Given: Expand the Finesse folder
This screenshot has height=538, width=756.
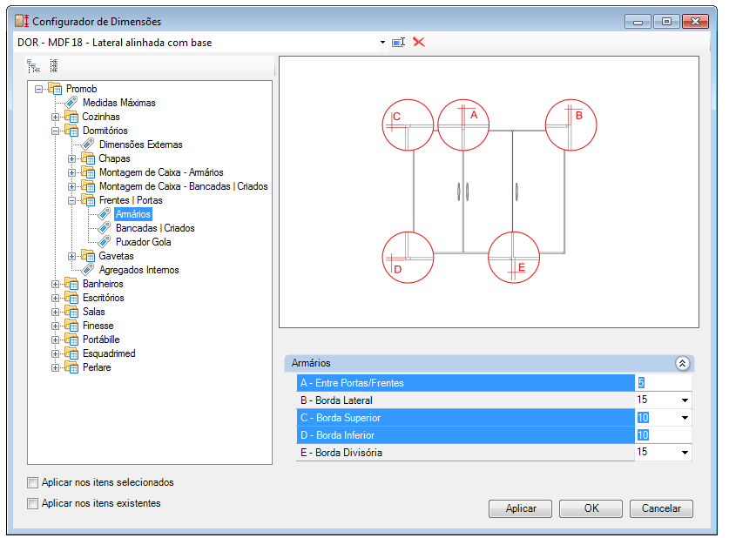Looking at the screenshot, I should point(55,326).
